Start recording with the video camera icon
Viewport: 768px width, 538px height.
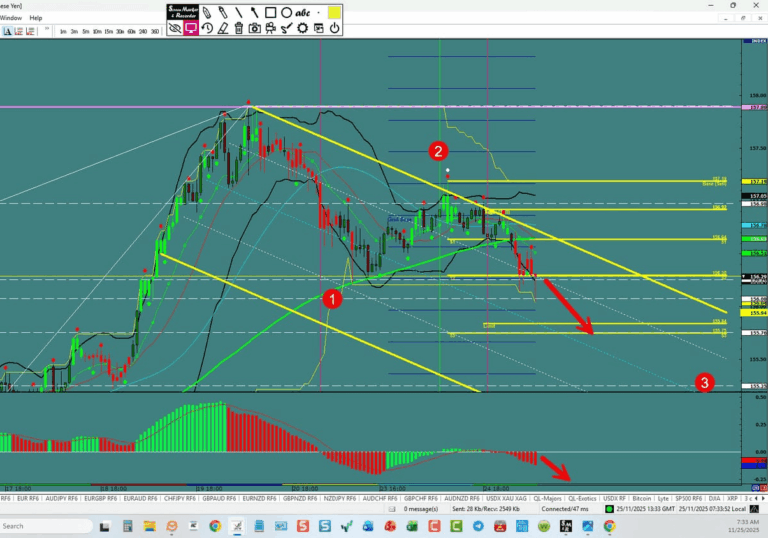(270, 28)
